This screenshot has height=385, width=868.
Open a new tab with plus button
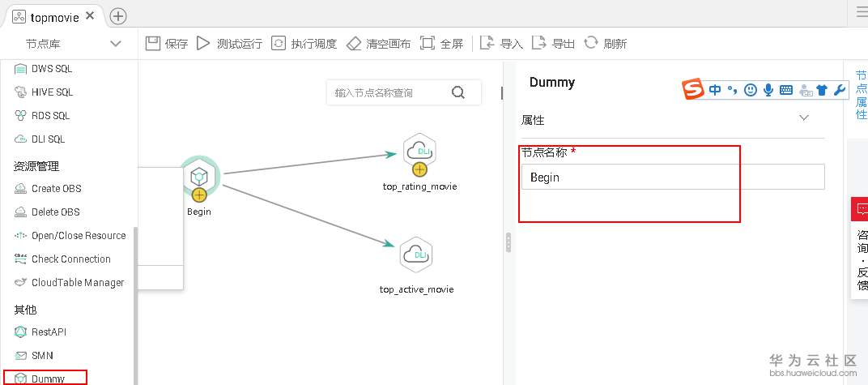tap(118, 16)
